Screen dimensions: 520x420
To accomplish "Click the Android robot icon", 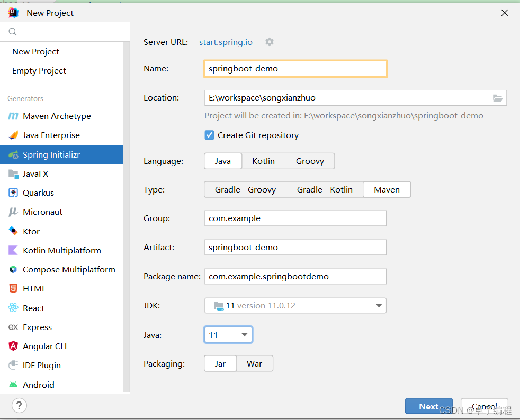I will pyautogui.click(x=13, y=384).
